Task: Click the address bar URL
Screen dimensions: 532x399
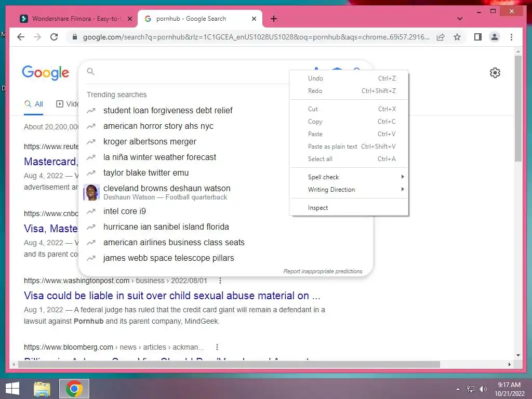Action: [256, 37]
